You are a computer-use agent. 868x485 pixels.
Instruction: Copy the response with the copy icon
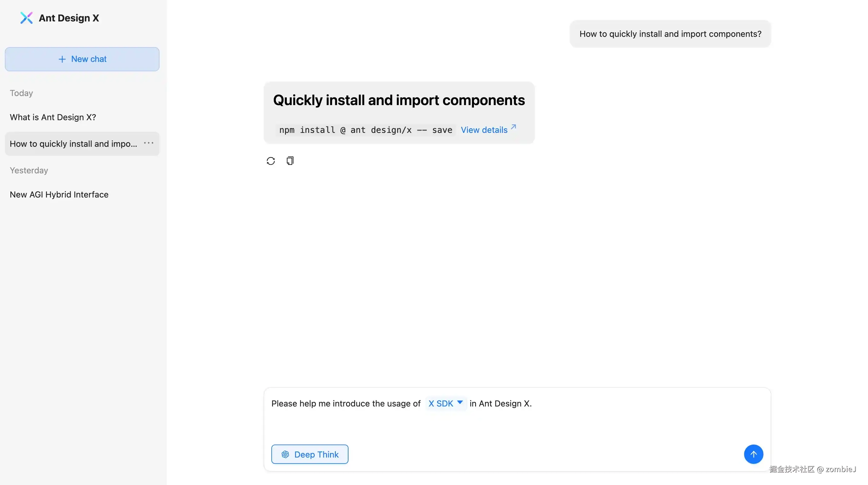(290, 161)
